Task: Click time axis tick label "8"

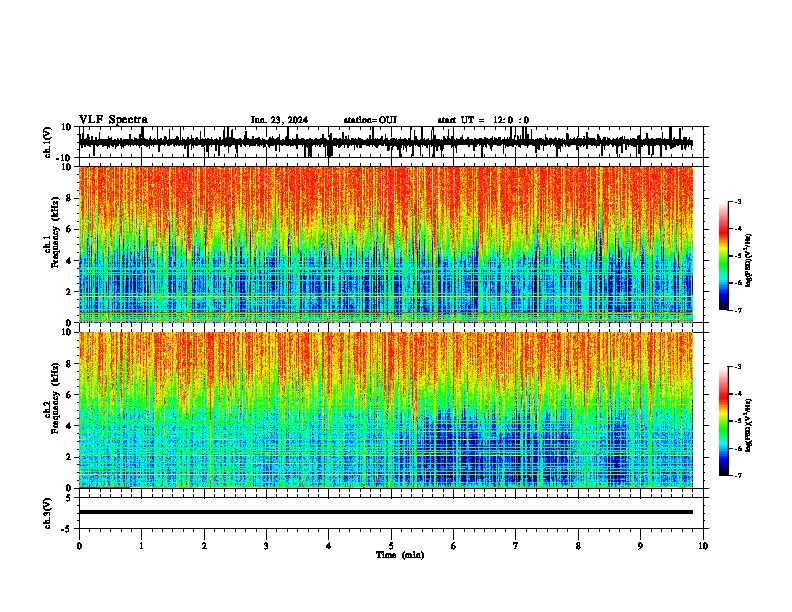Action: (578, 546)
